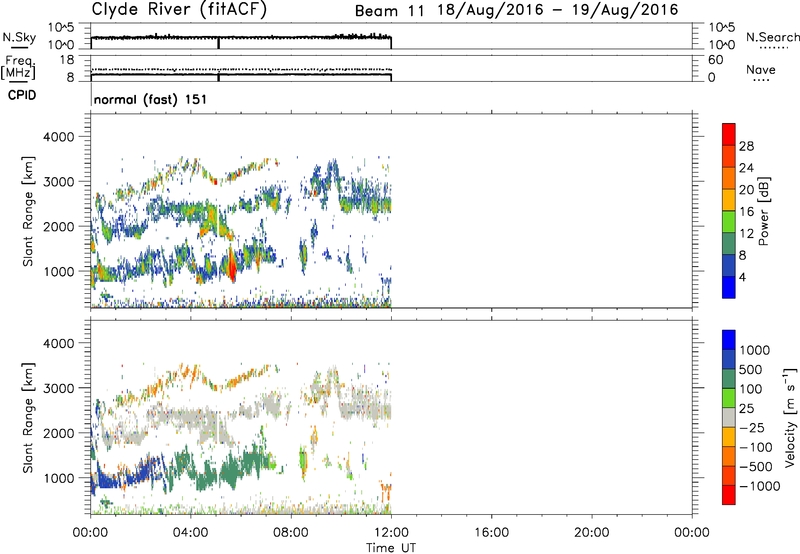Screen dimensions: 800x554
Task: Click the "16" tick on Power colorbar
Action: (746, 212)
